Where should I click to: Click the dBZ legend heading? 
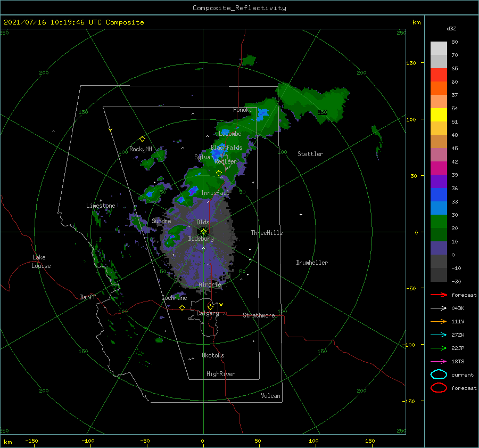[451, 28]
